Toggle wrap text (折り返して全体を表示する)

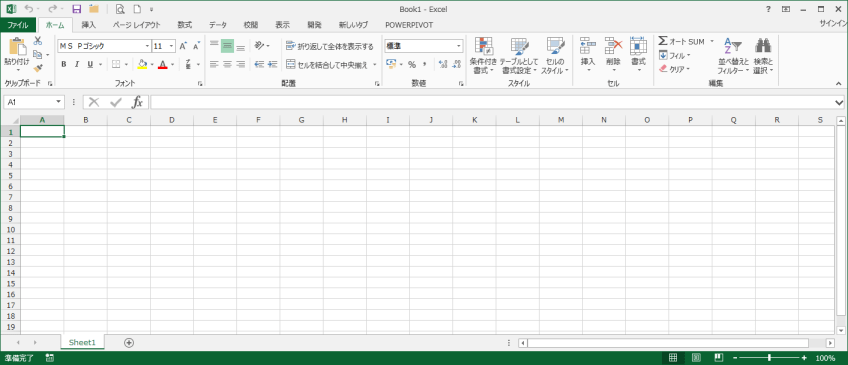329,46
